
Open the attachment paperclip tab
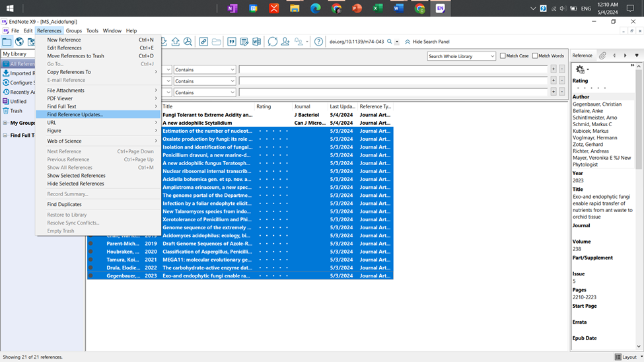pyautogui.click(x=602, y=55)
